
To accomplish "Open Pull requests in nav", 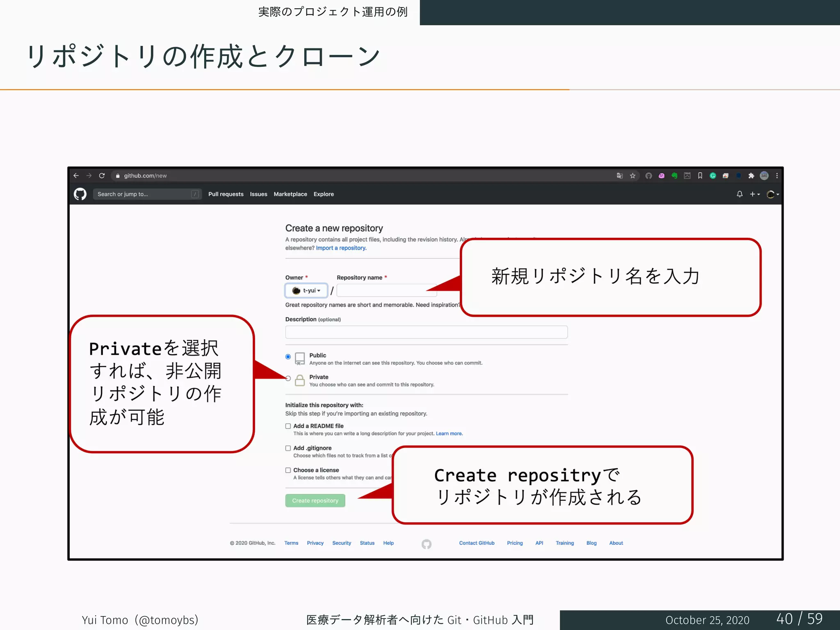I will point(226,194).
